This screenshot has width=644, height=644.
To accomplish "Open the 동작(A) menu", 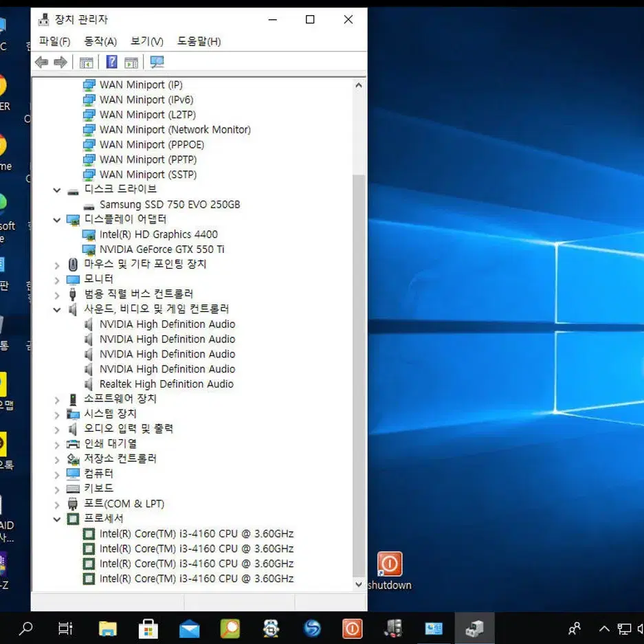I will 100,41.
